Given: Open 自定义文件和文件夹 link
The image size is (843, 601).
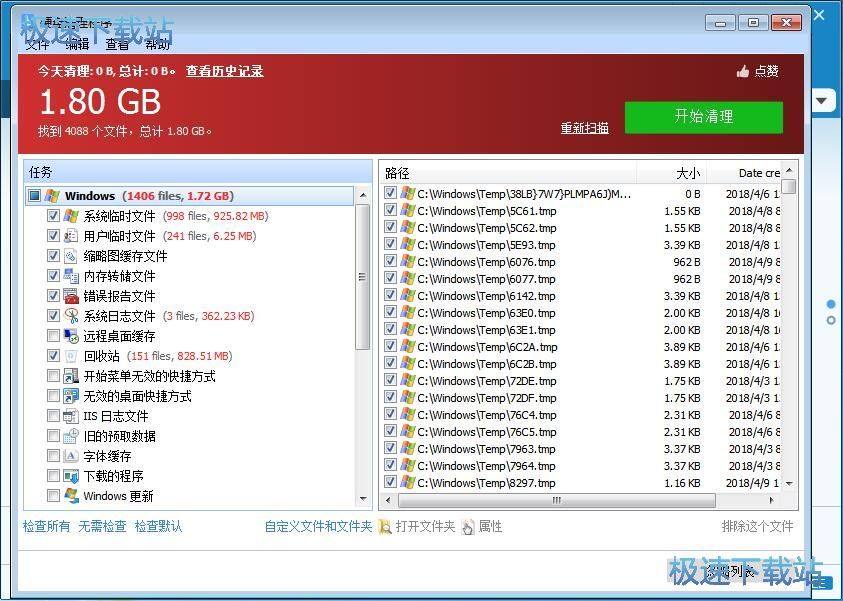Looking at the screenshot, I should (x=318, y=526).
